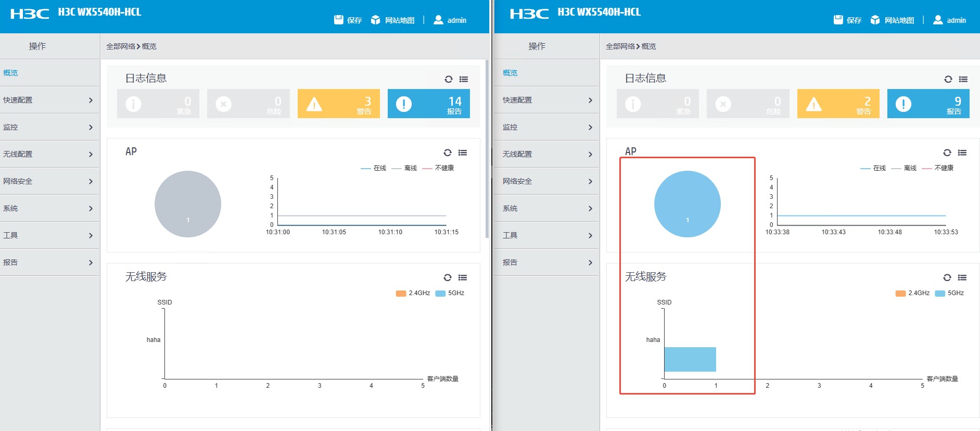Toggle 5GHz legend in the right window's 无线服务 chart
The image size is (980, 431).
(x=950, y=293)
